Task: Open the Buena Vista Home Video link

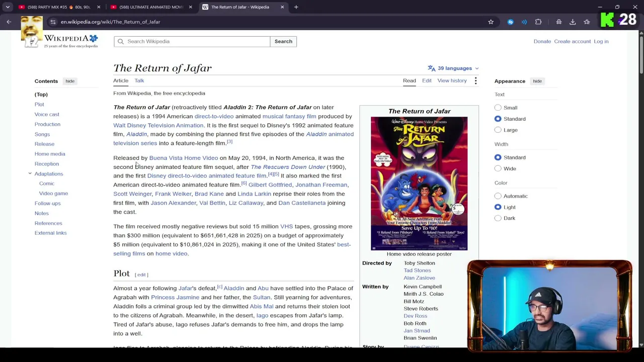Action: click(x=184, y=158)
